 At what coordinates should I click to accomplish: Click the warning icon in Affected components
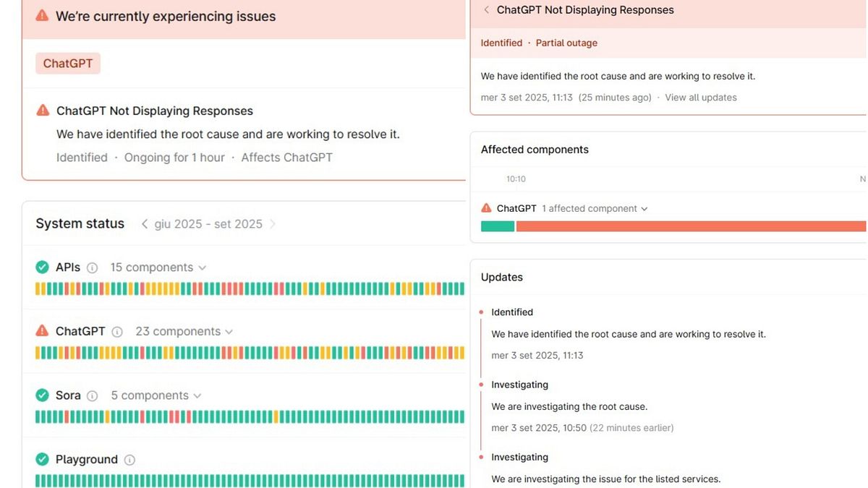tap(486, 208)
